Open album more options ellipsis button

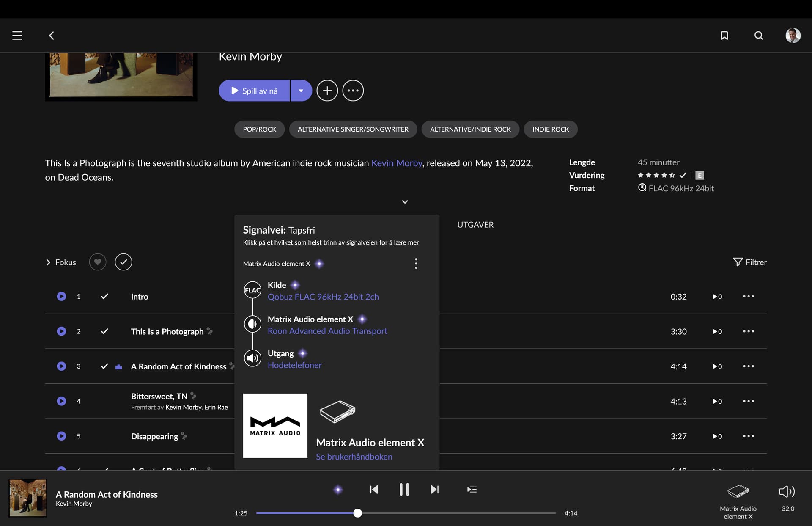point(353,91)
